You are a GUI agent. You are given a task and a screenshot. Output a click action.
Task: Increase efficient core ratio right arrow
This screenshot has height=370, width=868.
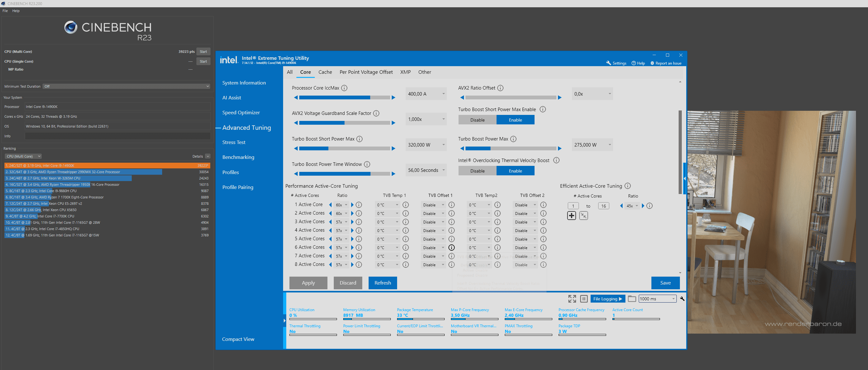(x=643, y=206)
